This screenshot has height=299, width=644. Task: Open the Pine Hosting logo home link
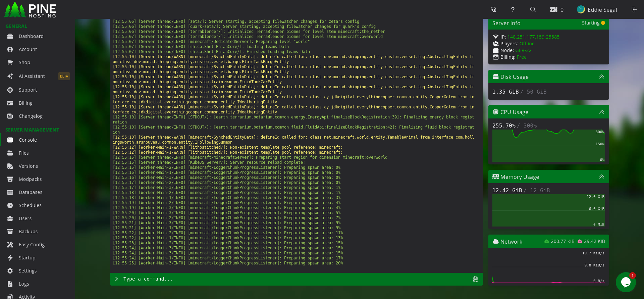click(30, 9)
